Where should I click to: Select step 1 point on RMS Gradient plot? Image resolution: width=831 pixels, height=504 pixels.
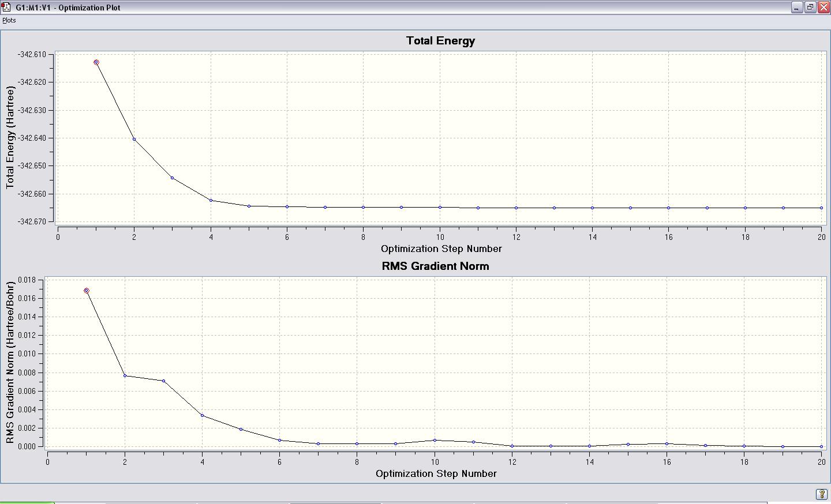pos(87,291)
